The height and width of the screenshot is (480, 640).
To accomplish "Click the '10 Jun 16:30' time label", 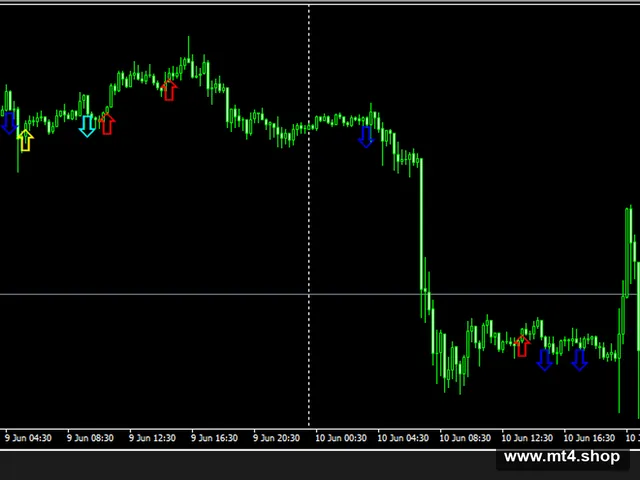I will coord(589,438).
